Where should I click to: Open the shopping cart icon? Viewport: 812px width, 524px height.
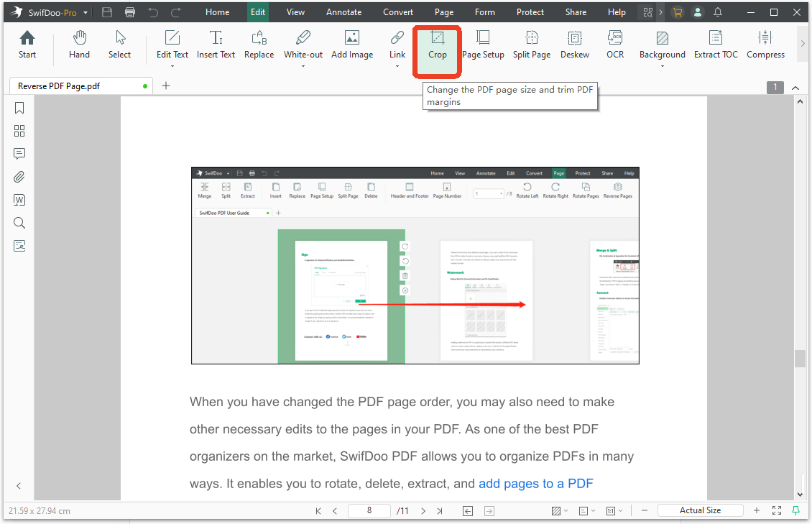pos(678,12)
